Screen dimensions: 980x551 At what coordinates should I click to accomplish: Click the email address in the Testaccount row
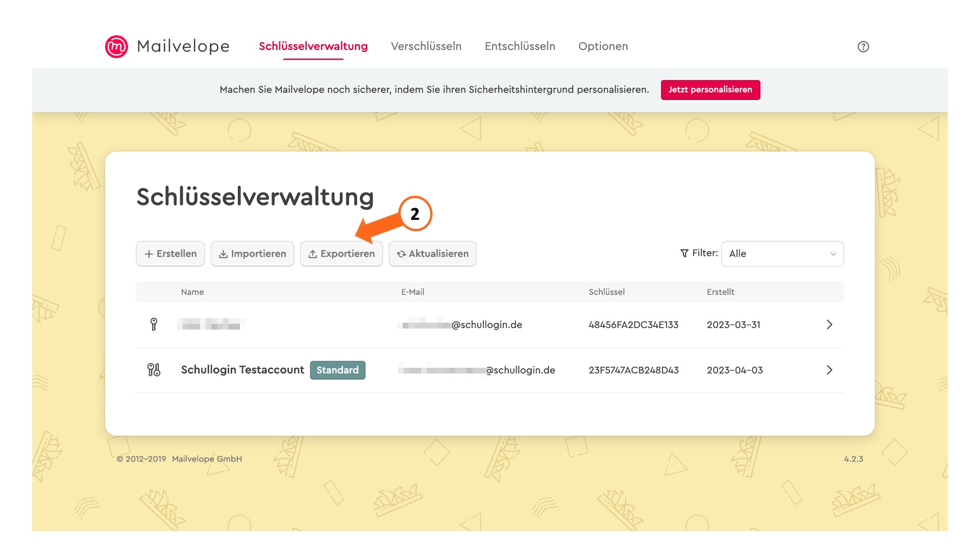pos(476,370)
